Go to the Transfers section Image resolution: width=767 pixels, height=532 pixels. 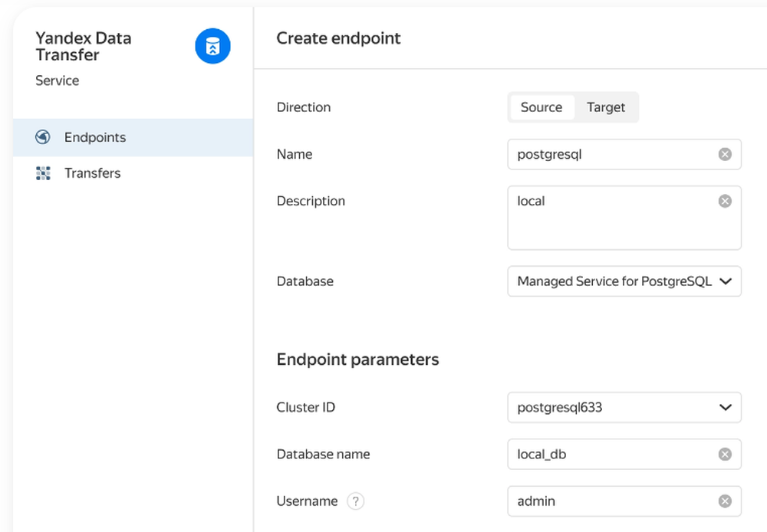point(133,173)
